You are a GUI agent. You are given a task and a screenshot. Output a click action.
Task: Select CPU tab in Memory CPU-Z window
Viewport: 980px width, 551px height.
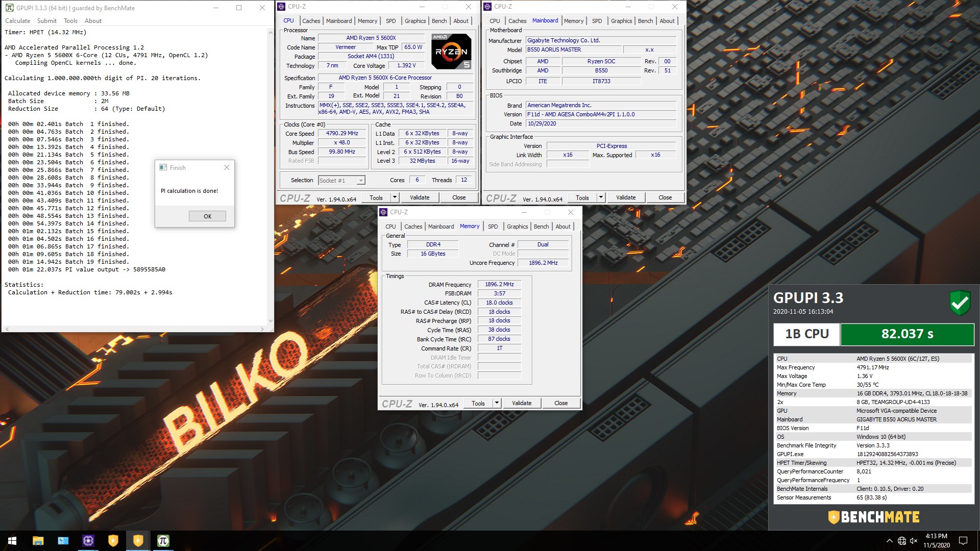390,227
